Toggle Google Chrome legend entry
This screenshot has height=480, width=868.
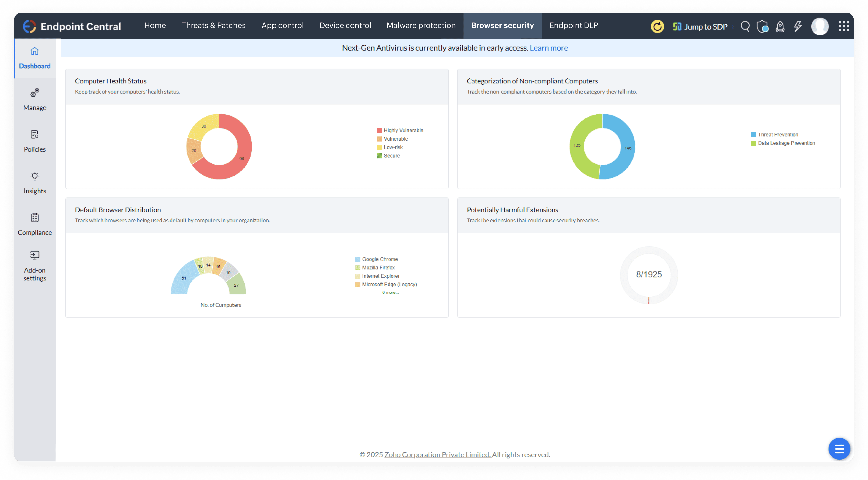click(380, 259)
